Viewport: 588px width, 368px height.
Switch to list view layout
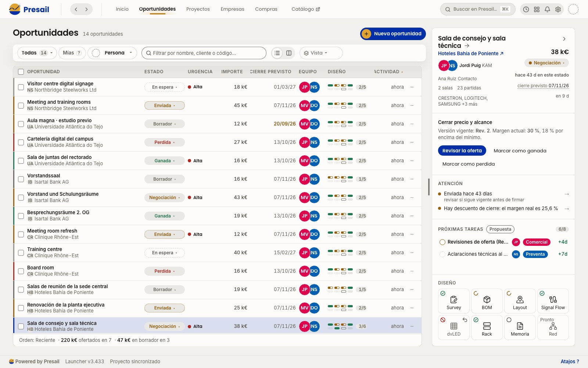click(277, 53)
